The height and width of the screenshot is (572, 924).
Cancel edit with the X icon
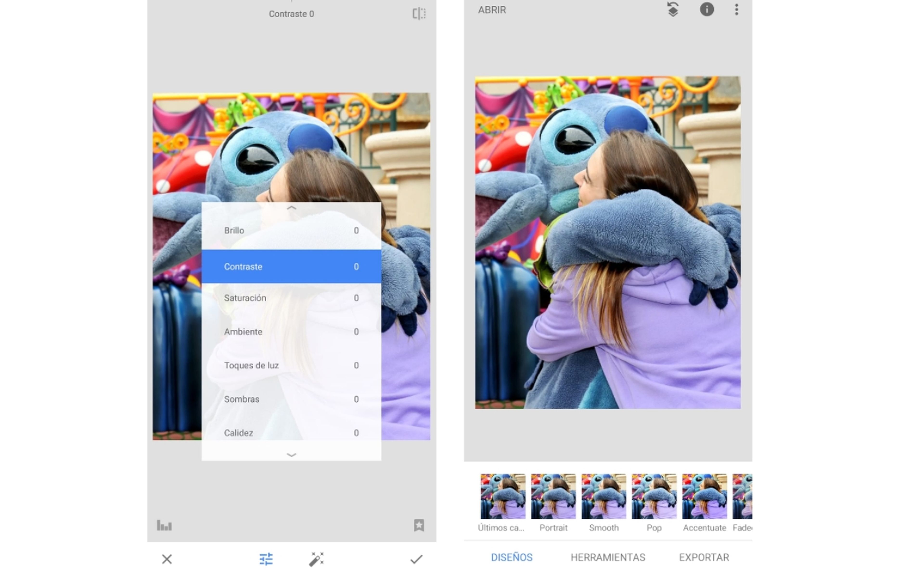[167, 559]
